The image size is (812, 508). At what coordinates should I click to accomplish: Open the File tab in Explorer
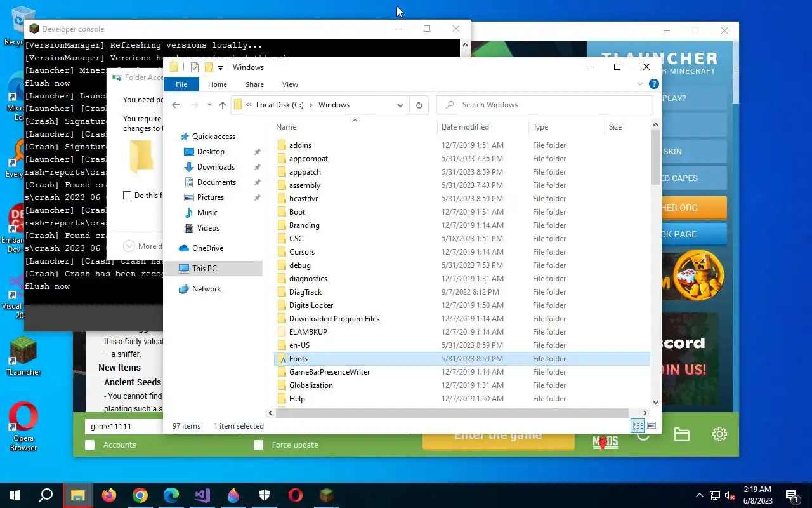point(181,84)
